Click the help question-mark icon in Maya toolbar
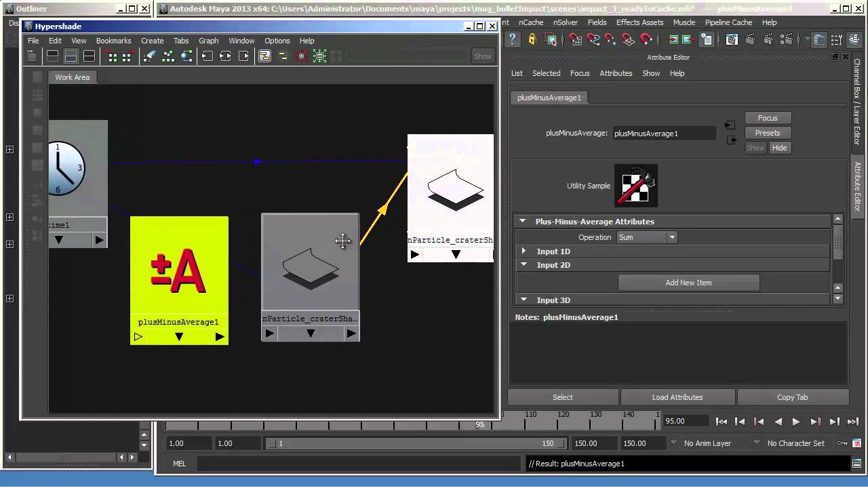The width and height of the screenshot is (868, 488). [513, 39]
